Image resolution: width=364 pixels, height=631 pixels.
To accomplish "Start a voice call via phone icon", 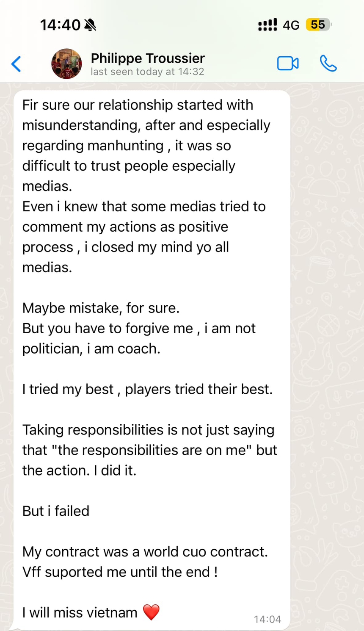I will coord(328,64).
